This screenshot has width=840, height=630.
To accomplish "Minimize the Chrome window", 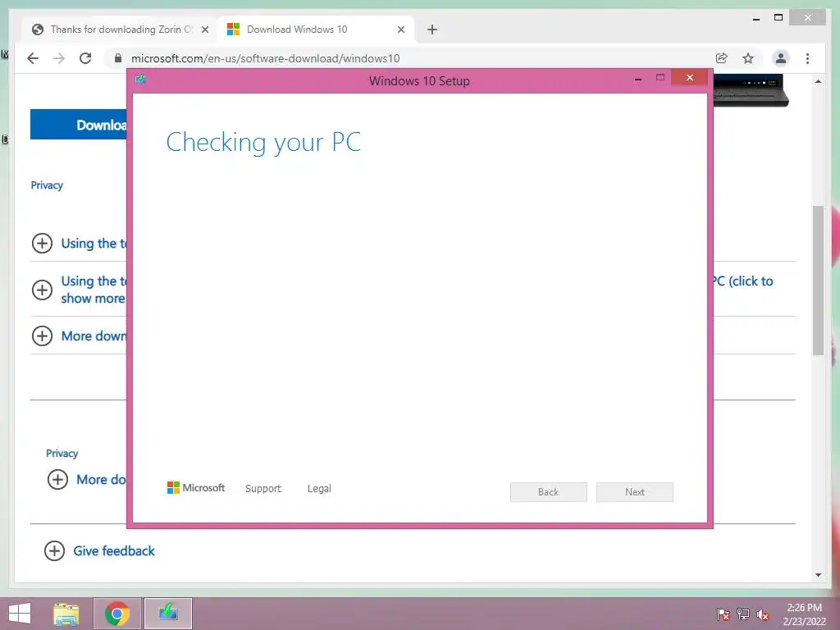I will [x=756, y=18].
